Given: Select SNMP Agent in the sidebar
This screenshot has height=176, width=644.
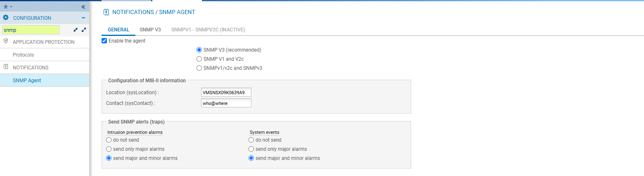Looking at the screenshot, I should pyautogui.click(x=27, y=81).
